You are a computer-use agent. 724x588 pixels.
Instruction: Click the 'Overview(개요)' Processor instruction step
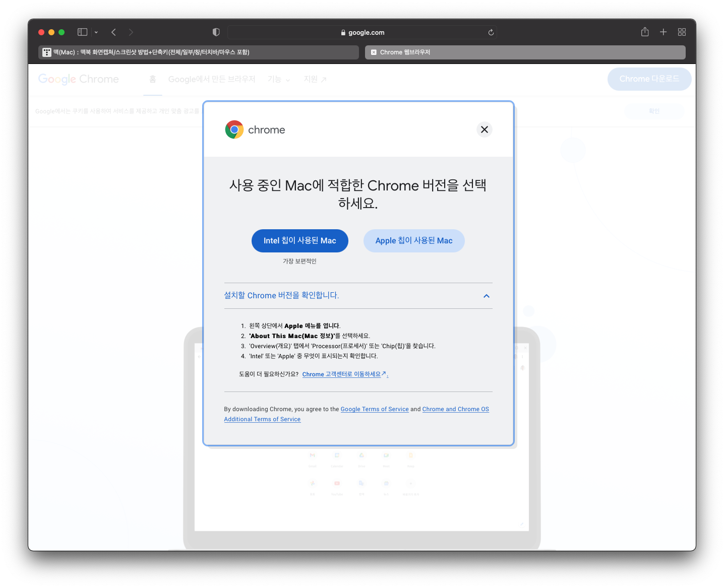pos(342,346)
